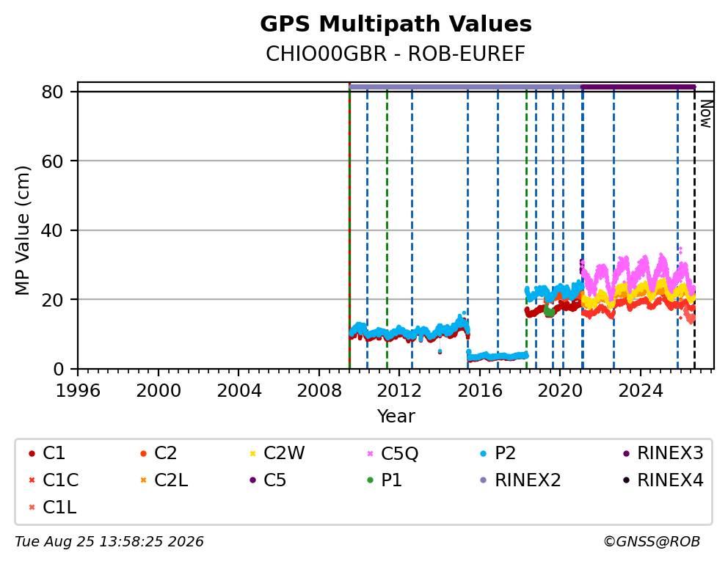Click the RINEX3 legend entry
This screenshot has width=728, height=564.
pyautogui.click(x=663, y=453)
